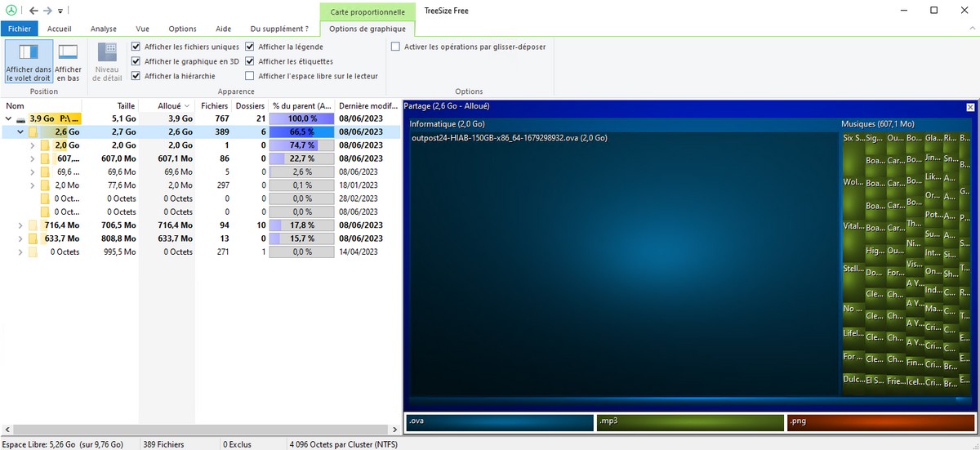Collapse the 2,6 Go folder node
Screen dimensions: 980x450
pyautogui.click(x=20, y=131)
